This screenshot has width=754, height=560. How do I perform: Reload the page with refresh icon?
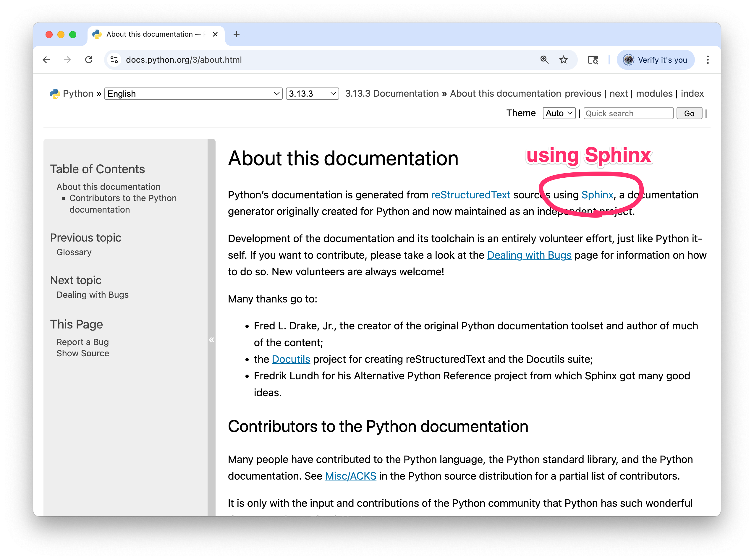[89, 60]
